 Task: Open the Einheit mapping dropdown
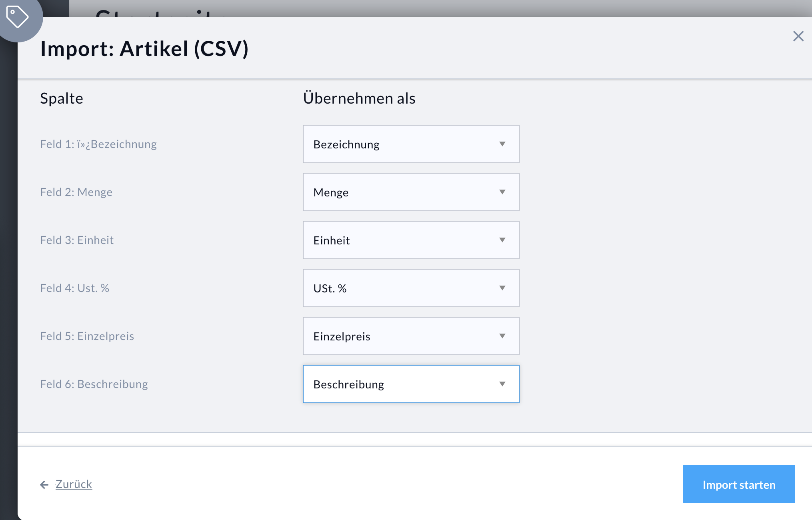click(411, 240)
